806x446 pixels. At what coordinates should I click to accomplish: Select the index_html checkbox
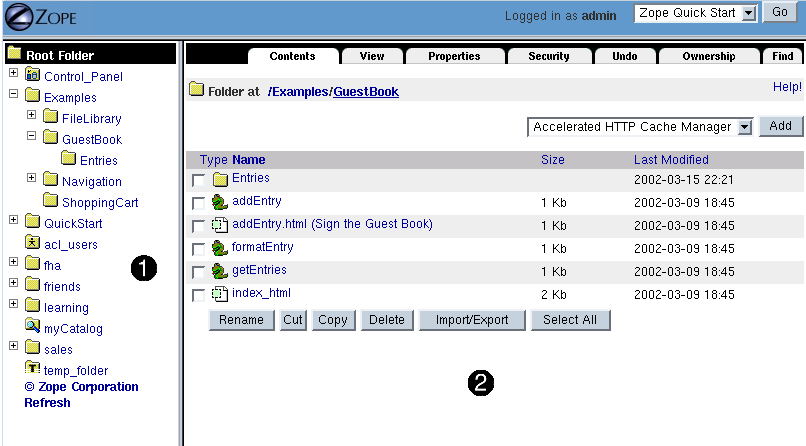pyautogui.click(x=198, y=295)
